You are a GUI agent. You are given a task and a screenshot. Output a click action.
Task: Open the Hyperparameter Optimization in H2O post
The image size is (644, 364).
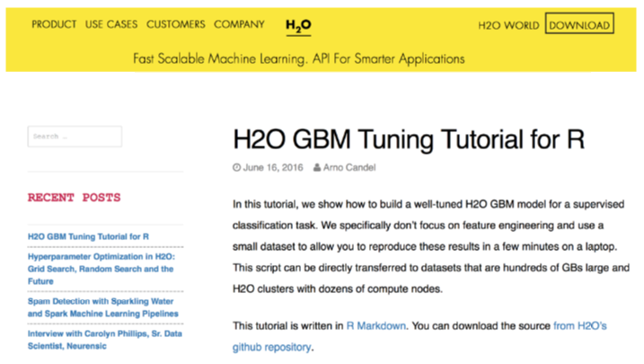tap(101, 269)
